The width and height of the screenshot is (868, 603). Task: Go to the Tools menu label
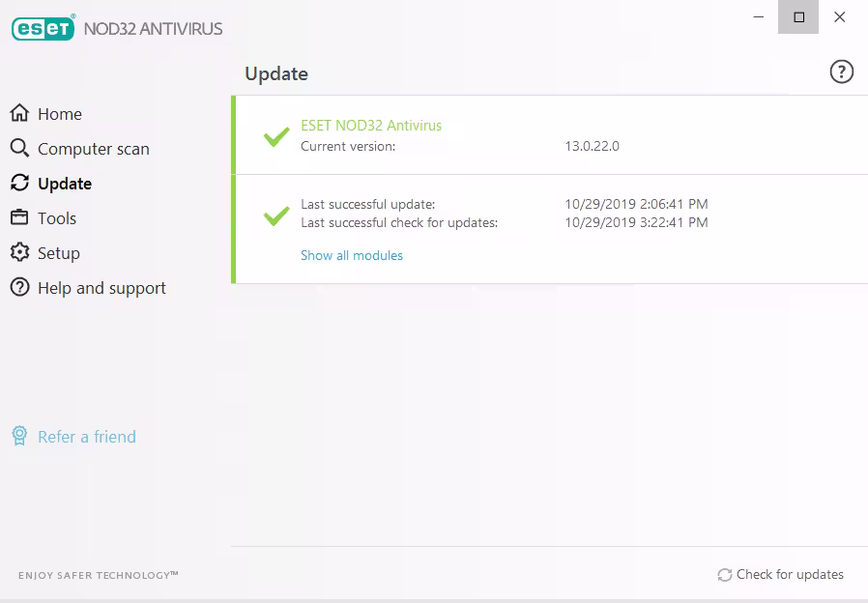pos(57,218)
